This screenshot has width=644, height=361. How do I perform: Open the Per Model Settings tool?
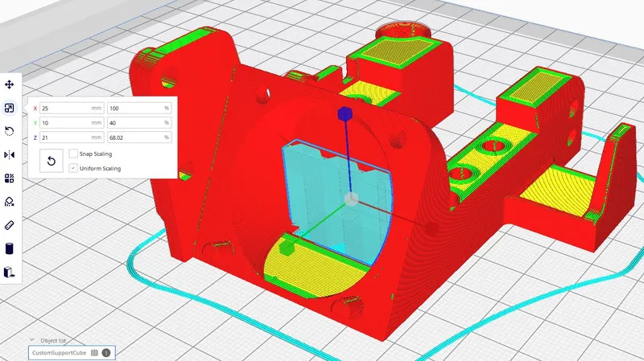pos(10,178)
